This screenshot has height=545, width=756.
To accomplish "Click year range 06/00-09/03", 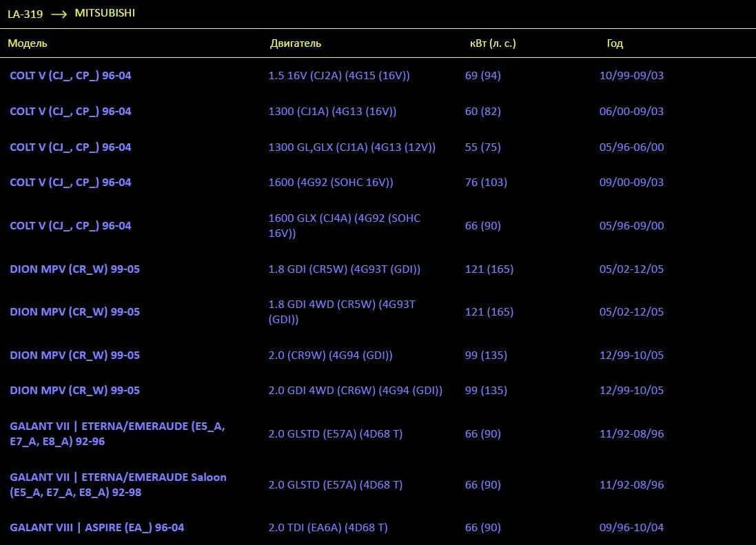I will 631,112.
